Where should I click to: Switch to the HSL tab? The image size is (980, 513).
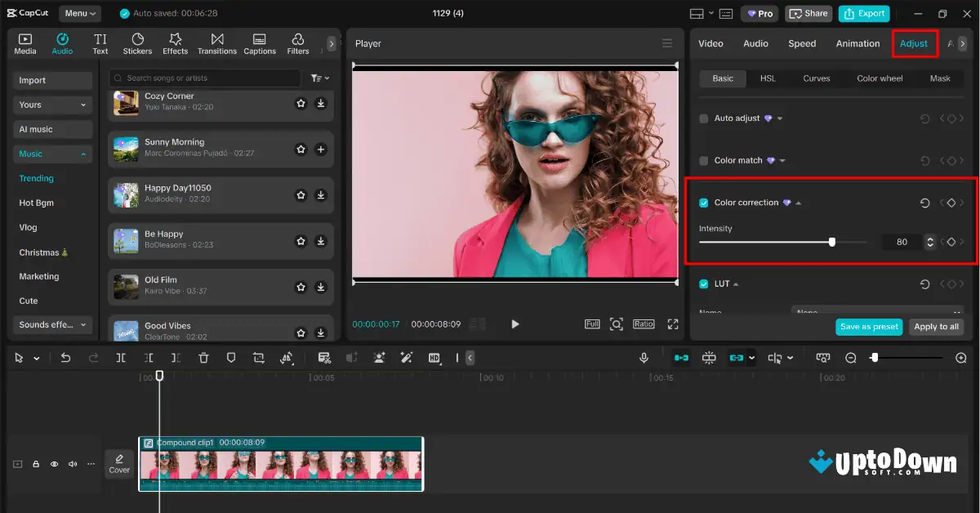pos(767,78)
